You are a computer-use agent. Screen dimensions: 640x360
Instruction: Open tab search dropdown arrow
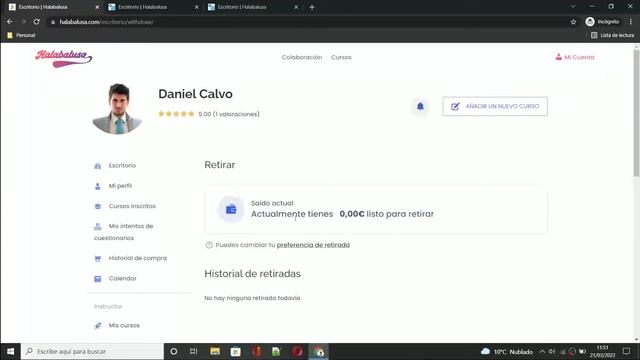coord(573,7)
